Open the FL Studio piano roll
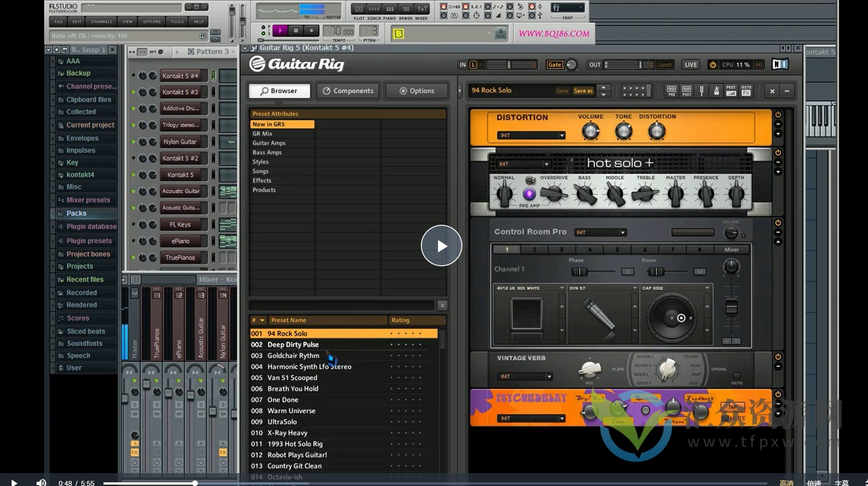 click(x=390, y=9)
